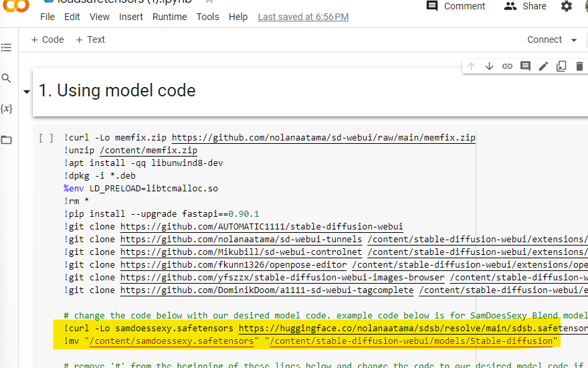
Task: Click the '!rm *' line
Action: pos(76,201)
